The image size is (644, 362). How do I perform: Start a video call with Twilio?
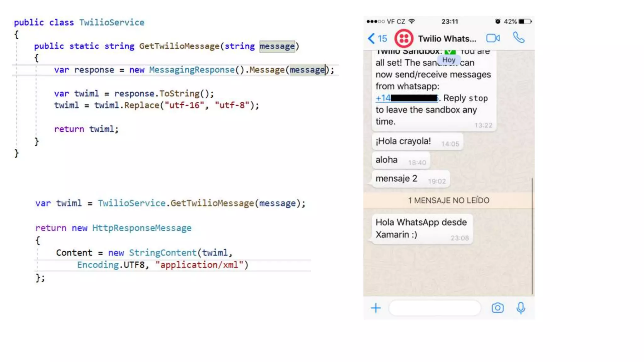pyautogui.click(x=493, y=38)
